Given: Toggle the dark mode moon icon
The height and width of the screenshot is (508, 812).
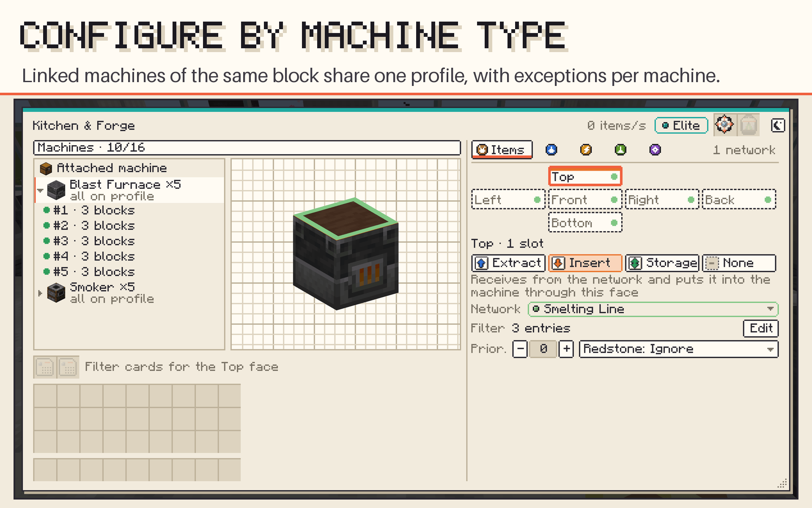Looking at the screenshot, I should pyautogui.click(x=778, y=125).
